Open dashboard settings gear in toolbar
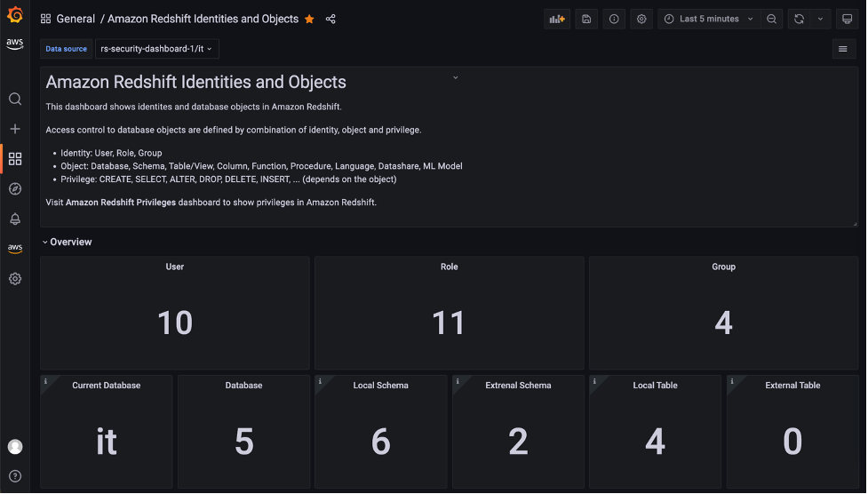 coord(641,19)
